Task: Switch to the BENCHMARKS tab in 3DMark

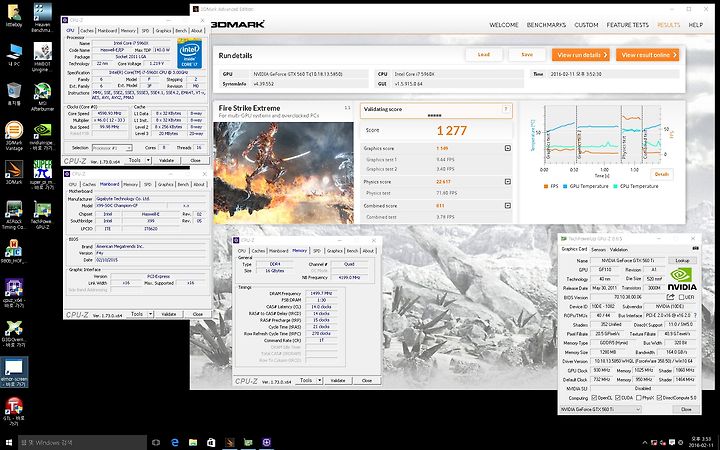Action: [546, 25]
